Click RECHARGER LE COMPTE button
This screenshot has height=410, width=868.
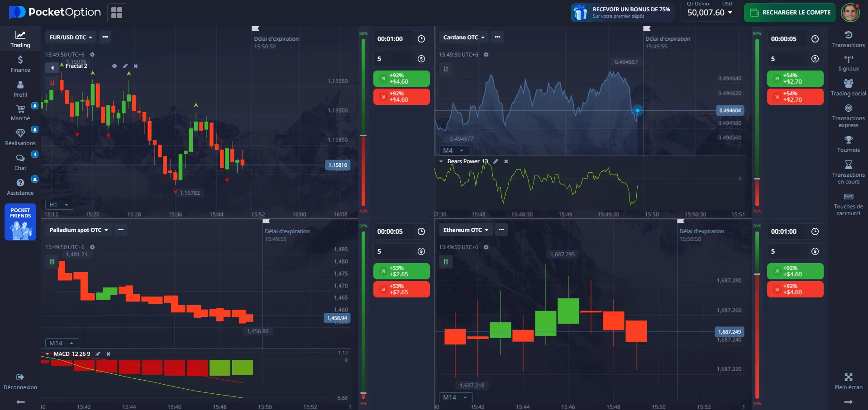pos(790,13)
